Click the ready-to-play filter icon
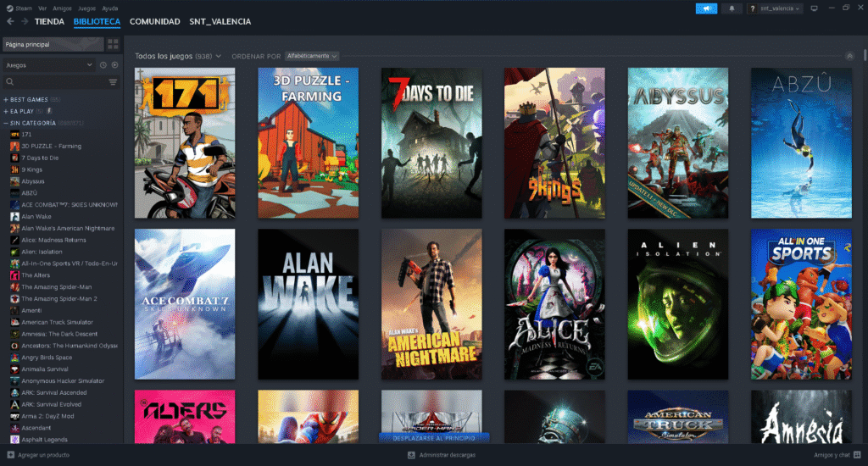Viewport: 868px width, 466px height. [114, 64]
